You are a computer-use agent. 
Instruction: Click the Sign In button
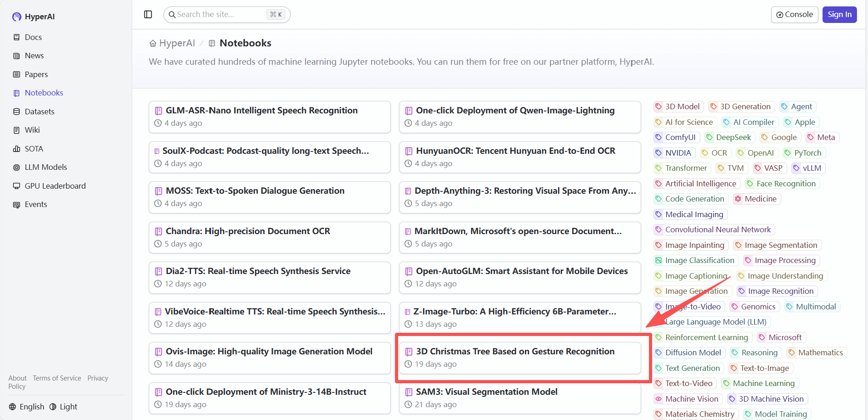pyautogui.click(x=839, y=15)
